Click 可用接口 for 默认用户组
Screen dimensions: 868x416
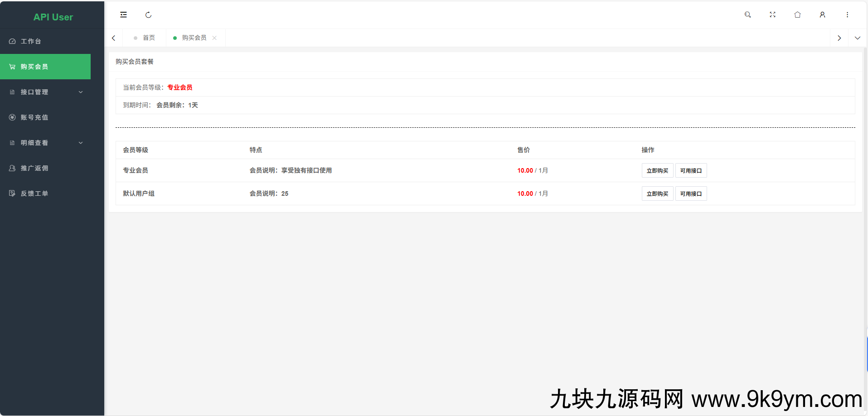691,194
